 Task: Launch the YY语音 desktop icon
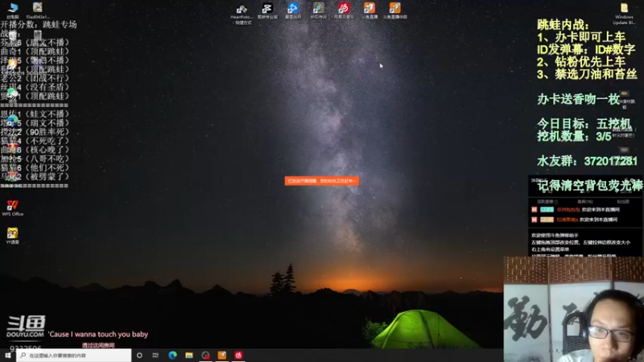[12, 236]
